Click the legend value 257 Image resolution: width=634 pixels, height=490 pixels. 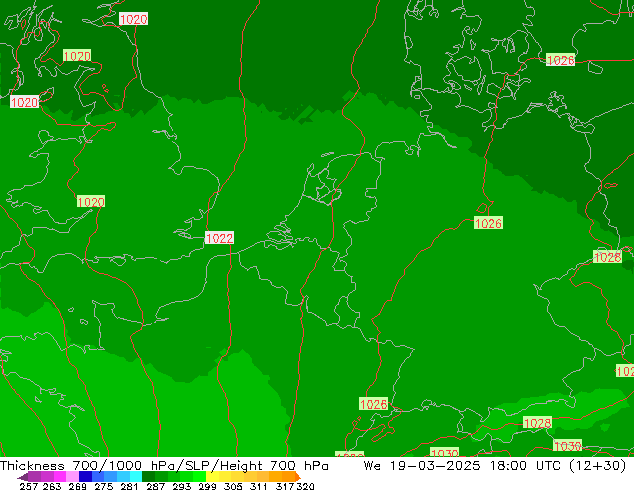tap(29, 486)
